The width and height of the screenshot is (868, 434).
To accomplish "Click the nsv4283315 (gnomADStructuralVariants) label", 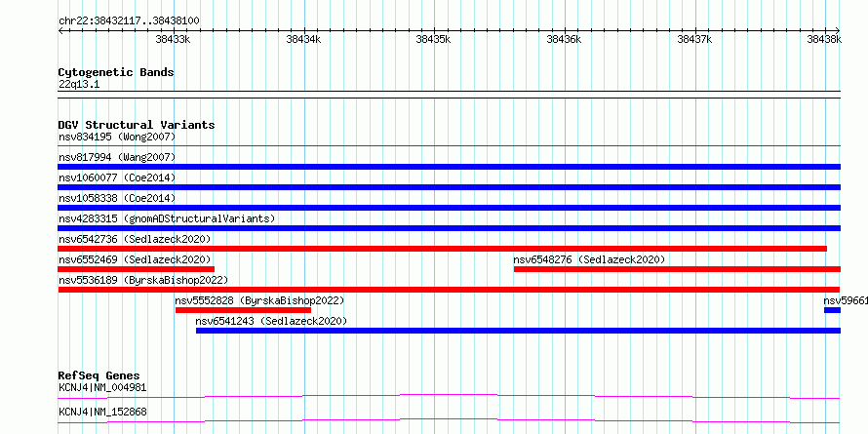I will click(x=167, y=218).
